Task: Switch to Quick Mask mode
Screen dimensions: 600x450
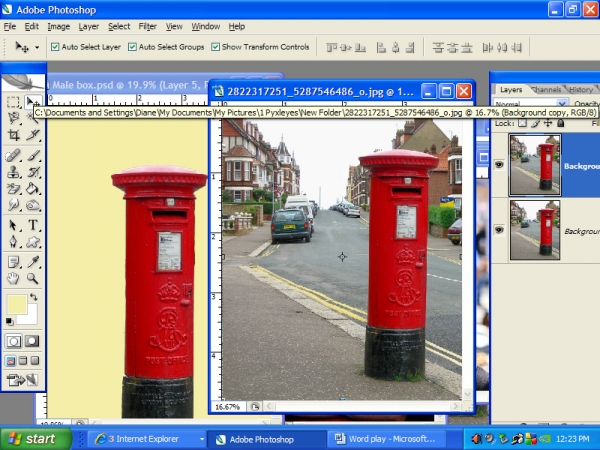Action: point(32,341)
